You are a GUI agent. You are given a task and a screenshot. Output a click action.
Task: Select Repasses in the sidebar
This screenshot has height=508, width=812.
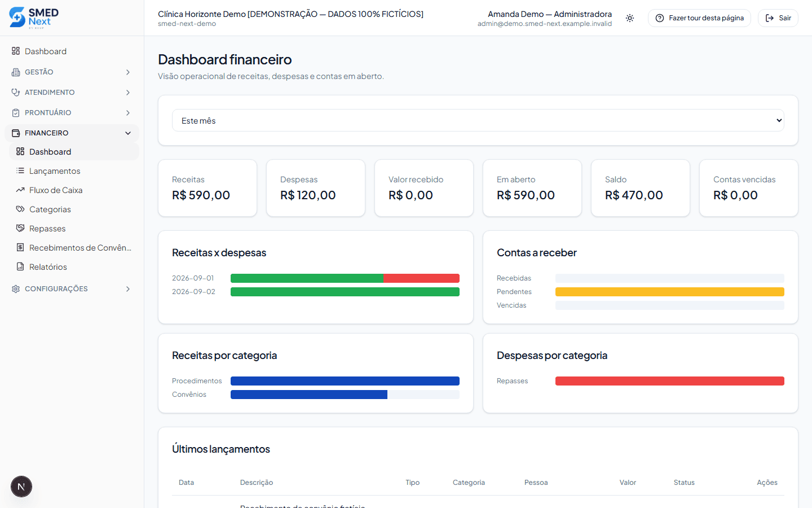click(x=74, y=229)
